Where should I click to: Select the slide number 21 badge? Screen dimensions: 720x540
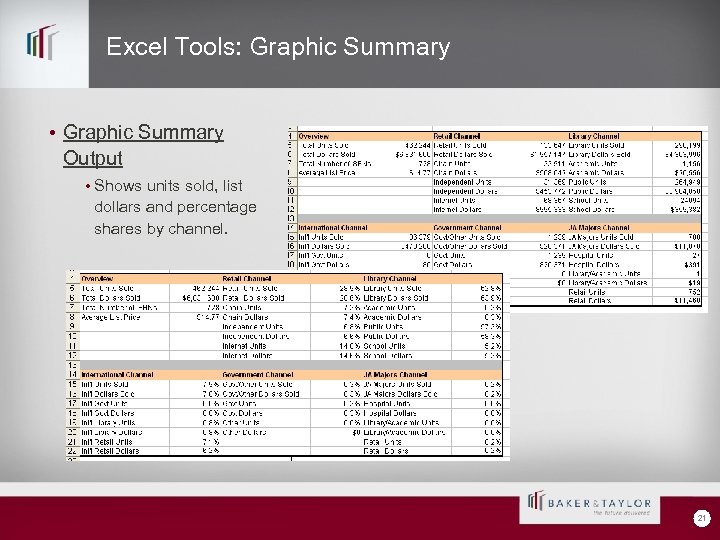click(701, 518)
